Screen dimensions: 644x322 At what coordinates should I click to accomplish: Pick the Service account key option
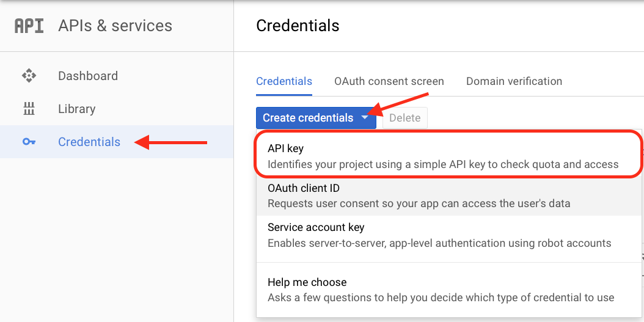tap(316, 227)
